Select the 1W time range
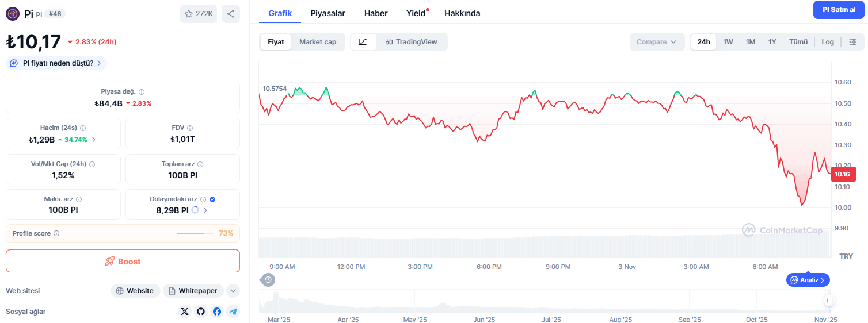This screenshot has height=323, width=868. pos(728,42)
